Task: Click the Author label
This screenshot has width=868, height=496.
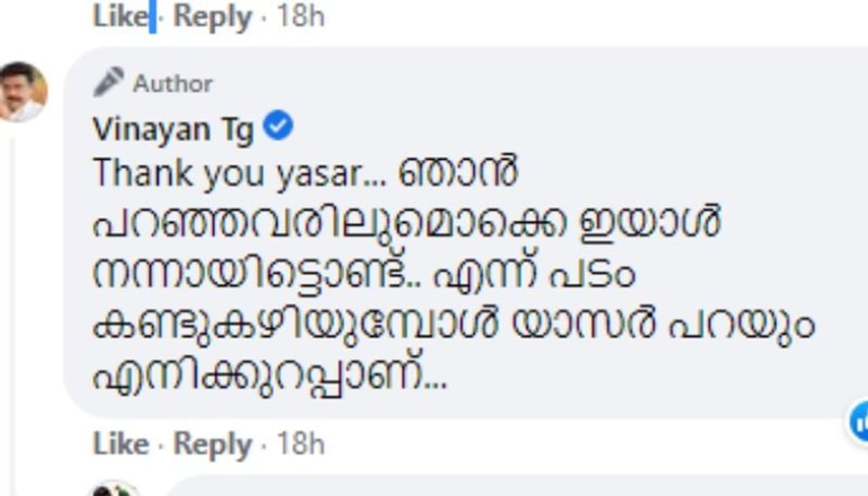Action: (x=172, y=83)
